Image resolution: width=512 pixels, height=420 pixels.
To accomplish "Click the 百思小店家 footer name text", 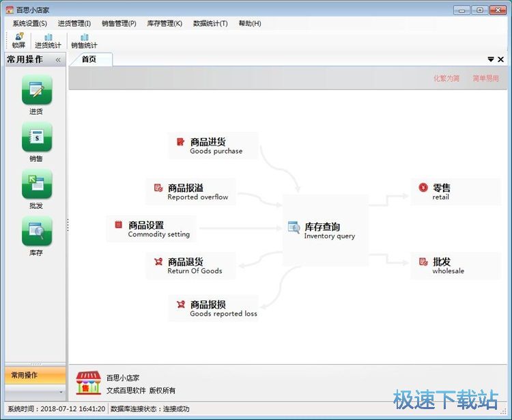I will (123, 378).
